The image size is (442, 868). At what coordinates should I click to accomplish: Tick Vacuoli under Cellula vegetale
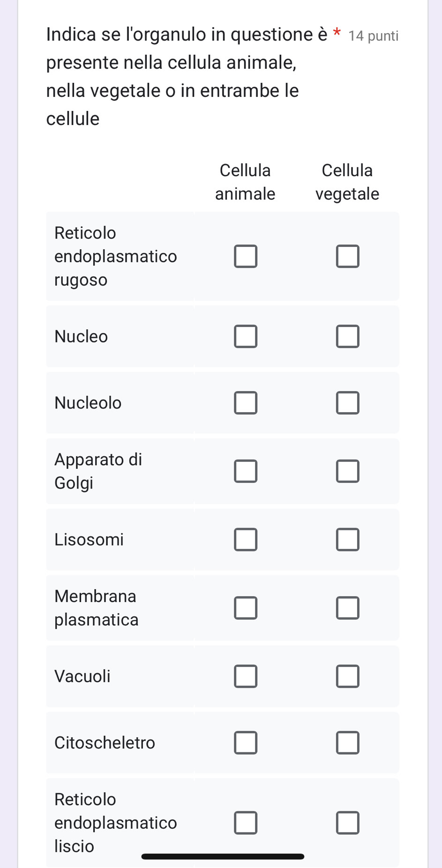pos(347,676)
